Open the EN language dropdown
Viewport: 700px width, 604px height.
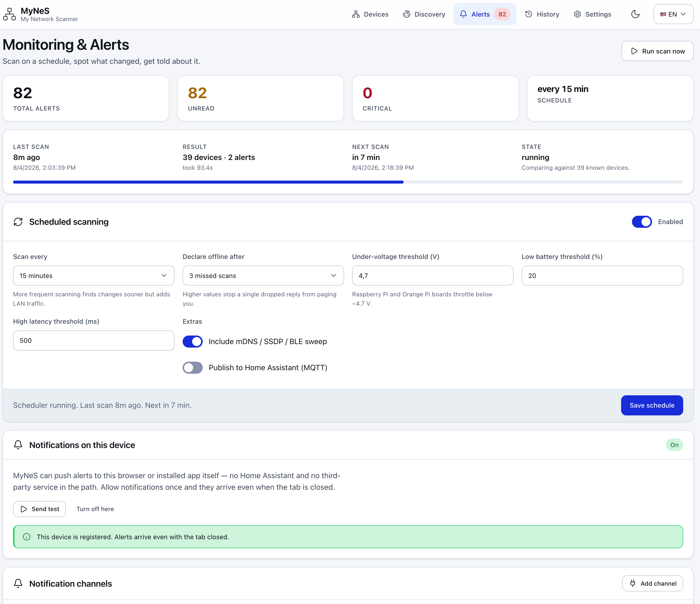(x=673, y=14)
